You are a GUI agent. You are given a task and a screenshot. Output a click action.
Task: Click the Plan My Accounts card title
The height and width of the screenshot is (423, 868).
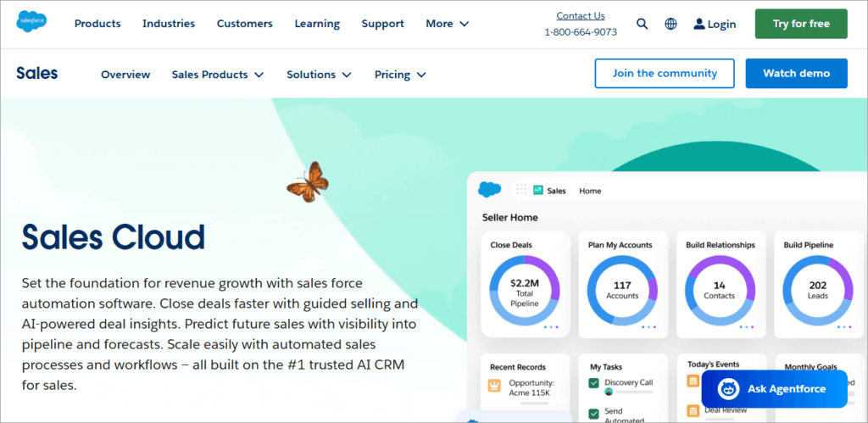[x=620, y=245]
